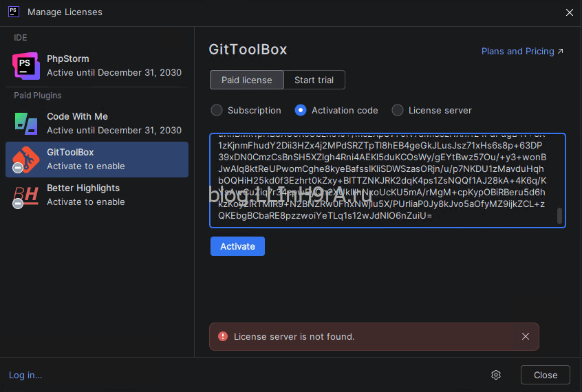Select the Subscription radio button
The height and width of the screenshot is (392, 582).
[x=217, y=110]
